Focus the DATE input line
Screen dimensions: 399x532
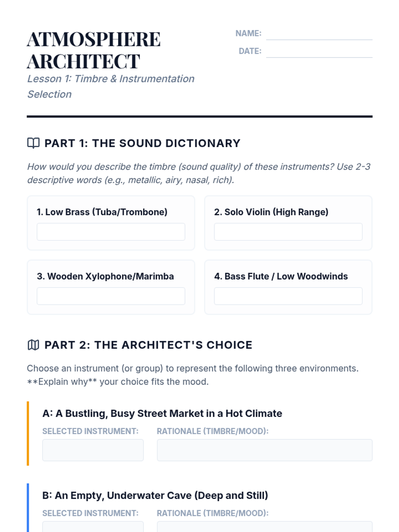coord(319,52)
